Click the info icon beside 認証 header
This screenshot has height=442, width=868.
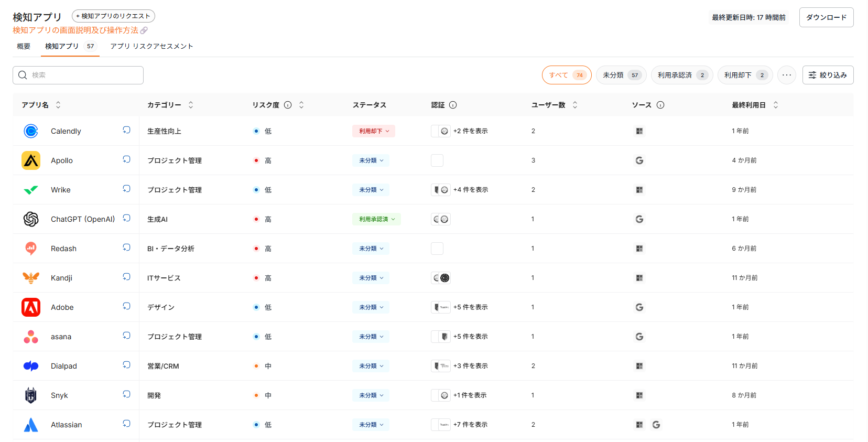tap(453, 105)
